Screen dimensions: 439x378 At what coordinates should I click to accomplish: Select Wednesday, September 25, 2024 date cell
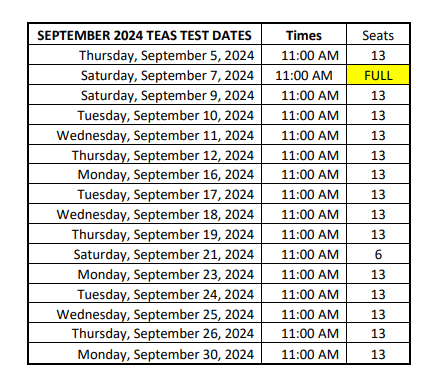click(145, 313)
